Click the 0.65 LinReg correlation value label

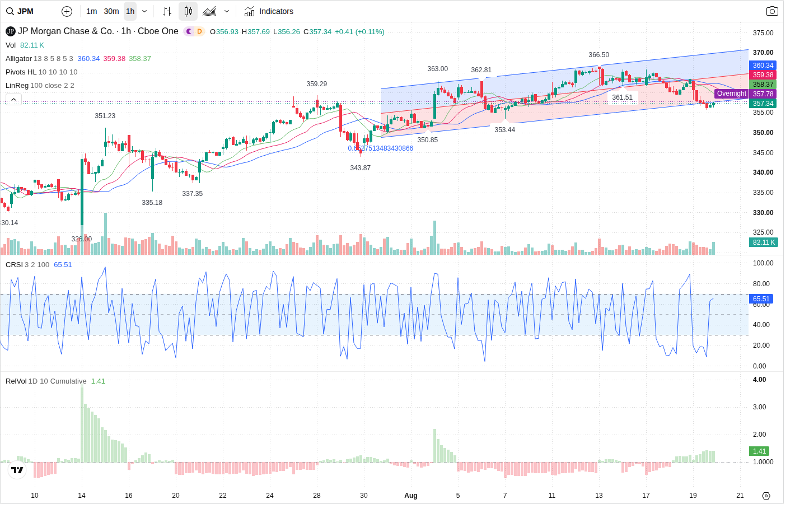click(x=381, y=148)
